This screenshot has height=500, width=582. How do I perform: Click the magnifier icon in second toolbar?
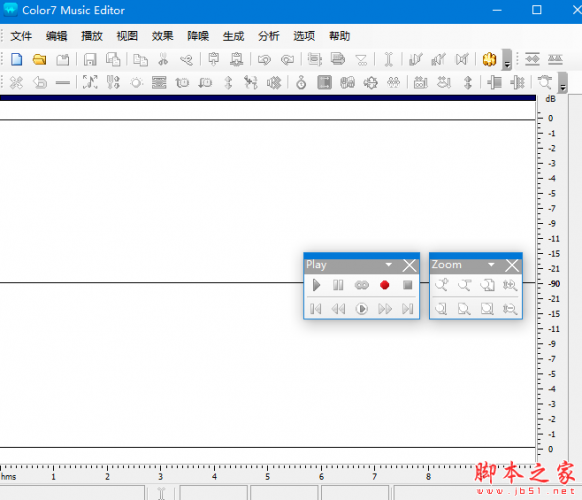tap(545, 82)
